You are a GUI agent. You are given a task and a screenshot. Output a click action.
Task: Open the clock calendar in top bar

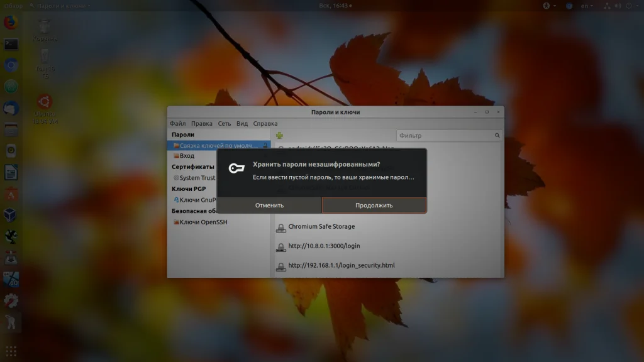click(335, 6)
